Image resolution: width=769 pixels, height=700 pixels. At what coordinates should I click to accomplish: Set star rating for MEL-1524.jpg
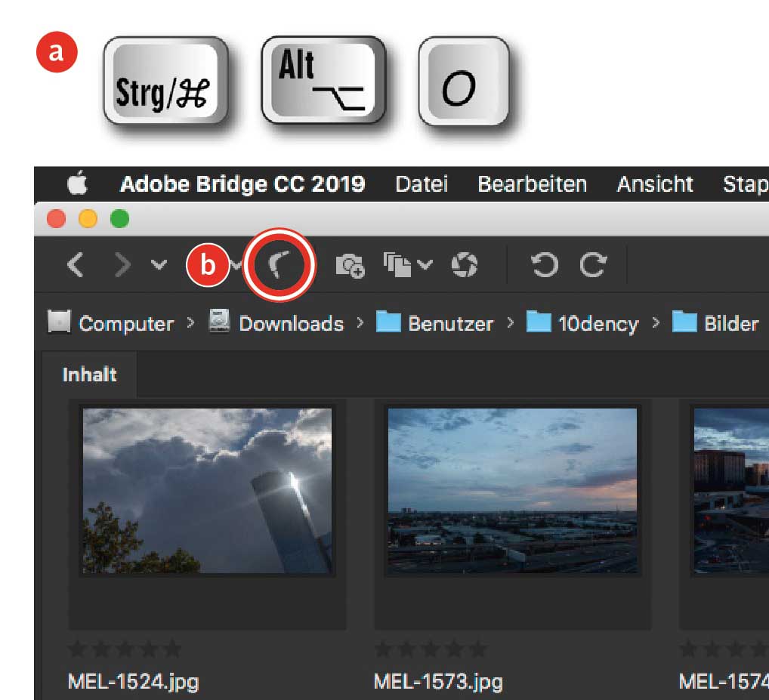(125, 649)
